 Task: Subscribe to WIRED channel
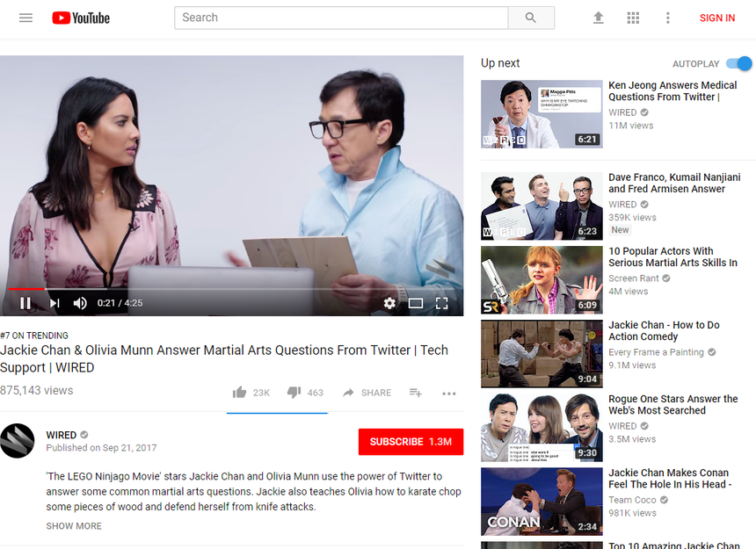[x=411, y=442]
